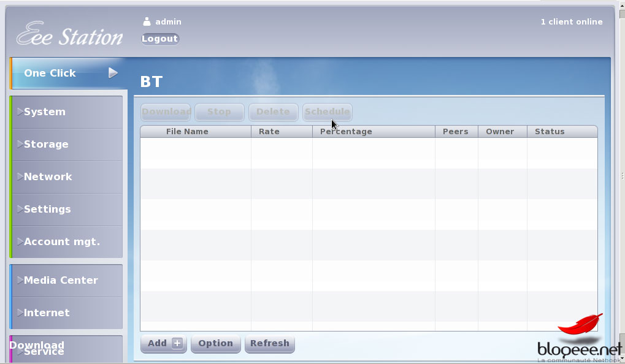Refresh the BT torrent list

coord(269,343)
